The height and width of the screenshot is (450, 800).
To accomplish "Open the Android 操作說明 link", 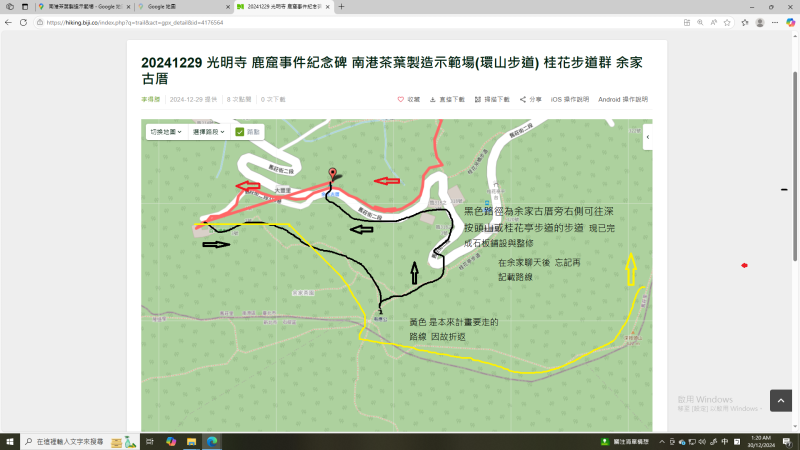I will tap(623, 99).
